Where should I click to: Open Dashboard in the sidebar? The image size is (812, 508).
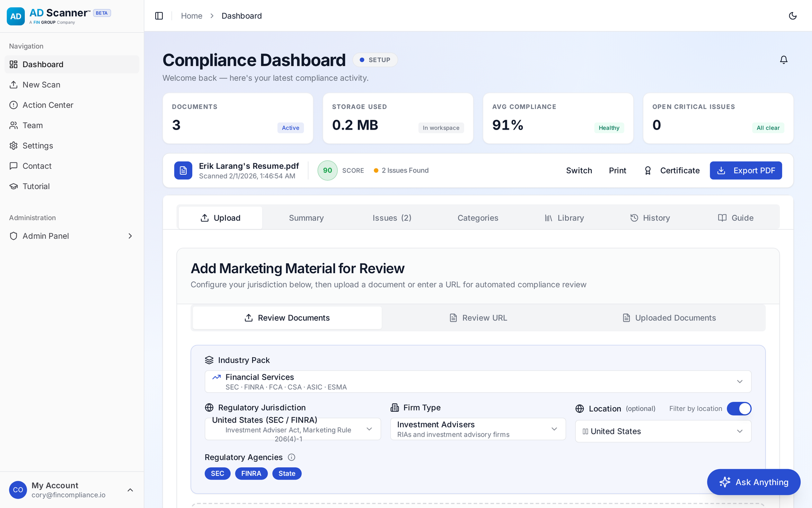tap(72, 64)
